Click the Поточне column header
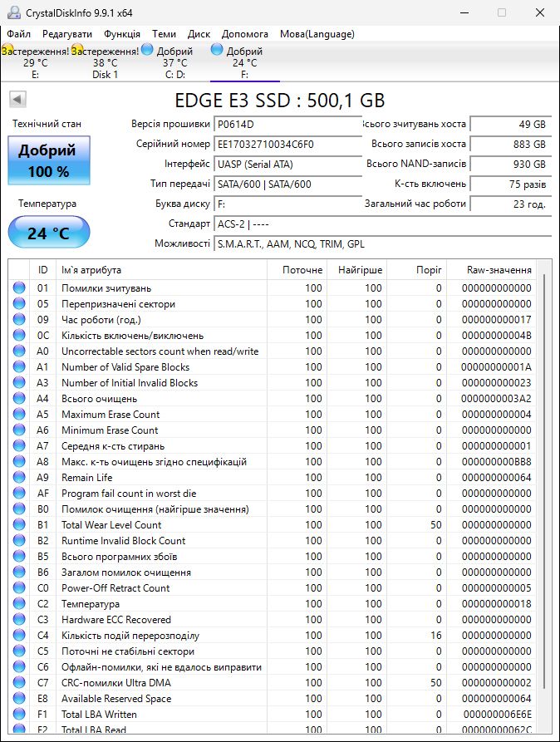 tap(297, 270)
